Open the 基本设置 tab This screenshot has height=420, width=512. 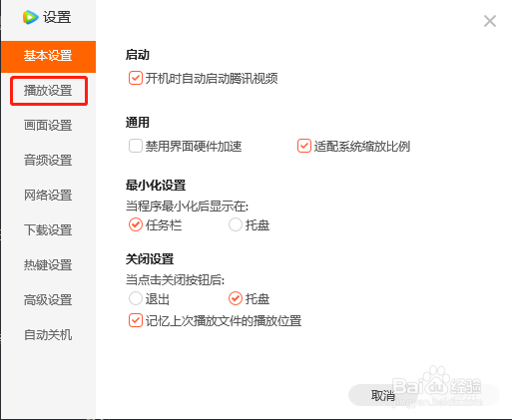48,57
